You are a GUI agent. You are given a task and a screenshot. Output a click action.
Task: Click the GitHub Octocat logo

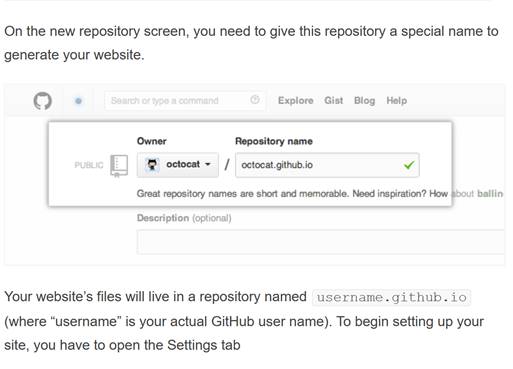point(43,101)
